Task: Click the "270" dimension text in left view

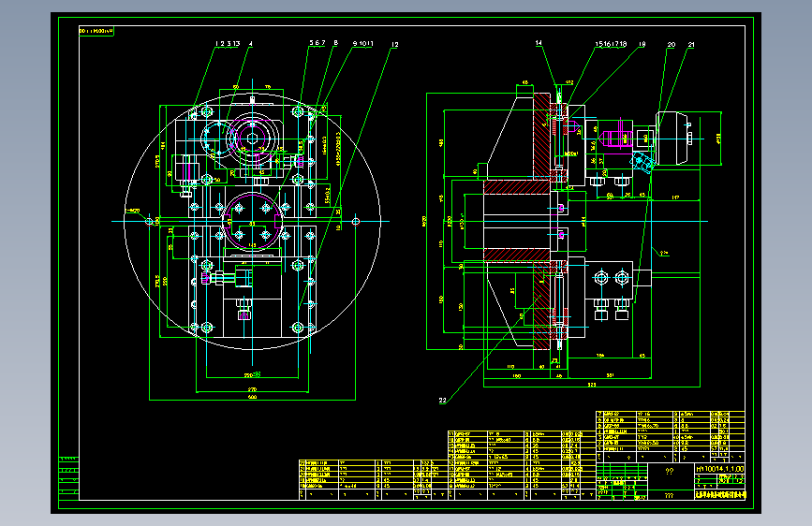Action: click(252, 389)
